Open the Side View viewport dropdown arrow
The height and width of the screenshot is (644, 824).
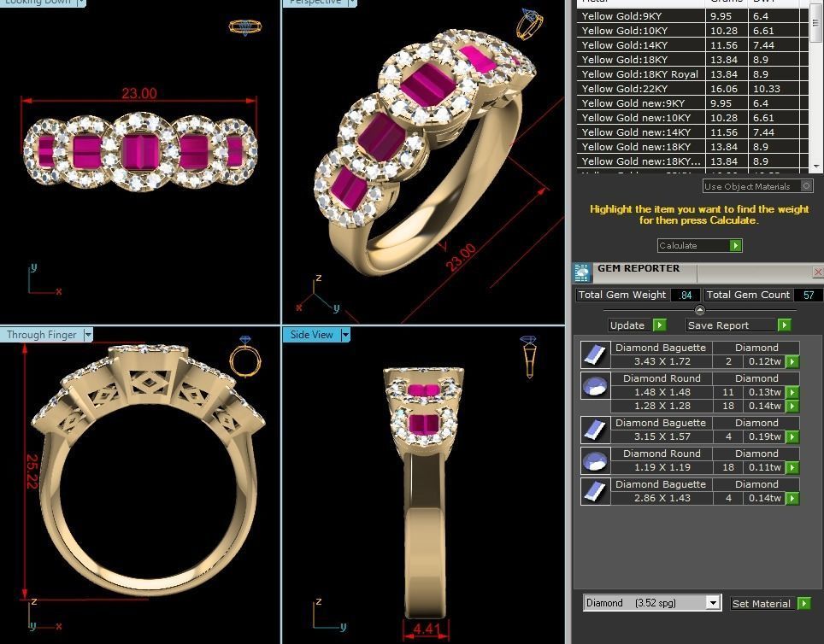(x=345, y=335)
